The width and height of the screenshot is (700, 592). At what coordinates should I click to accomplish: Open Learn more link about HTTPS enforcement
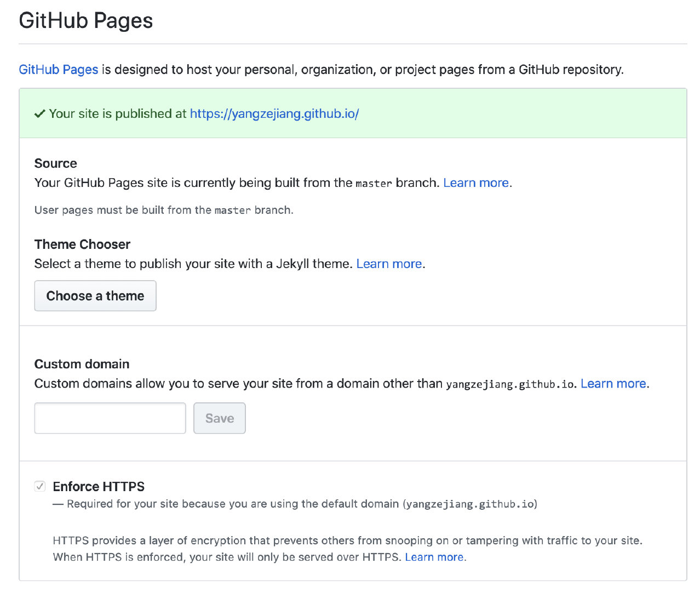coord(434,557)
